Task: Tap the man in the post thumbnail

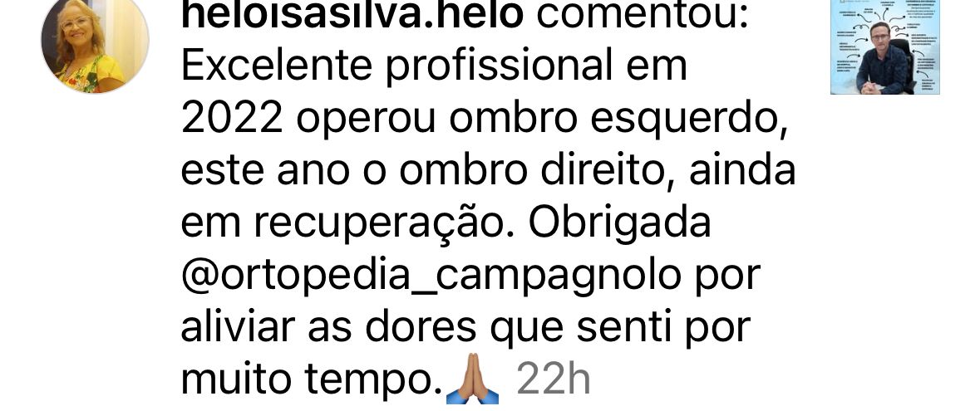Action: click(885, 59)
